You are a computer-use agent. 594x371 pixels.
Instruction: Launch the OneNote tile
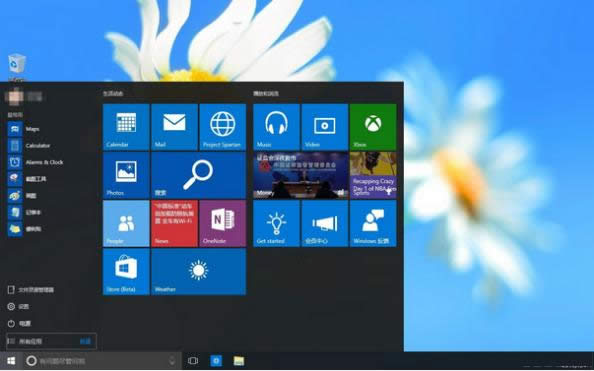(223, 224)
